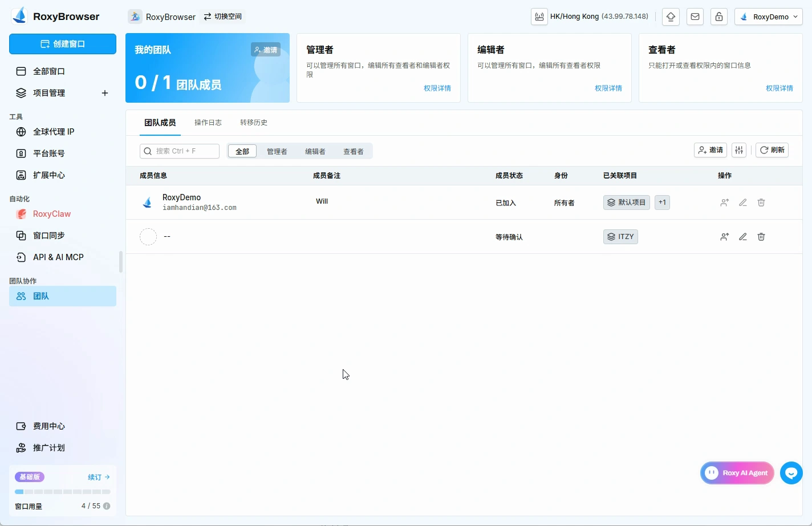Open 平台账号 page

click(x=63, y=153)
